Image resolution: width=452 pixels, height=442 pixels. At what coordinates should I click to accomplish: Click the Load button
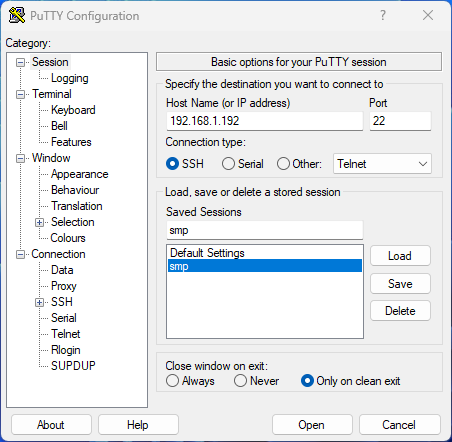point(400,256)
